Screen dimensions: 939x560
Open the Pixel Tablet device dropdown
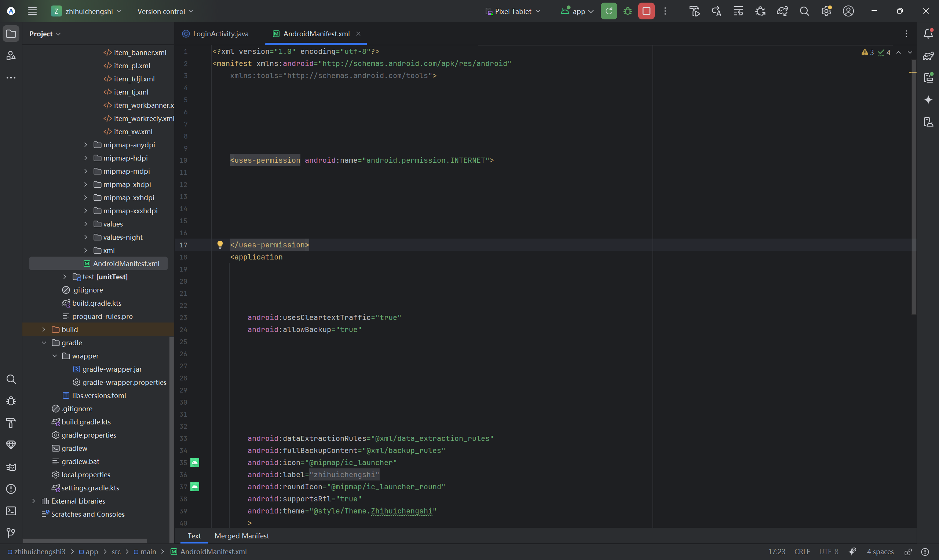coord(512,11)
